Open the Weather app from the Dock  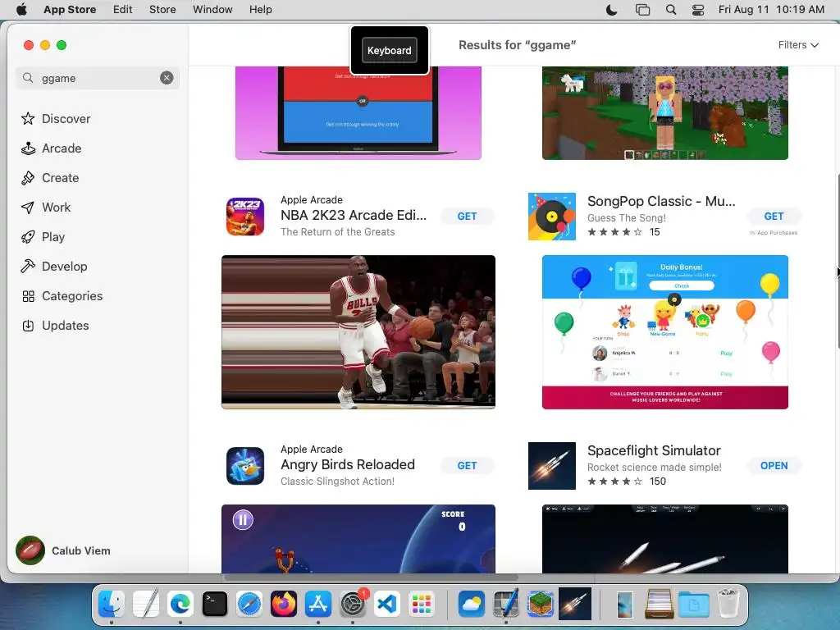[x=472, y=605]
